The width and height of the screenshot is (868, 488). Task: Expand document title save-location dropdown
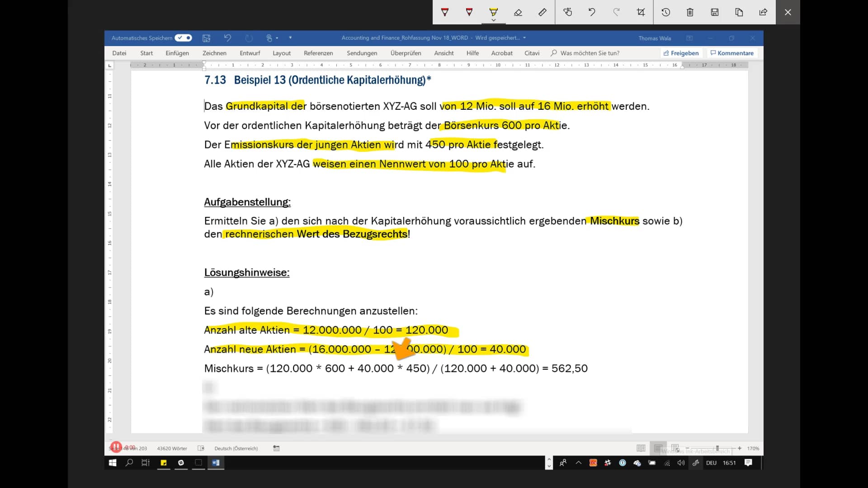(x=524, y=38)
